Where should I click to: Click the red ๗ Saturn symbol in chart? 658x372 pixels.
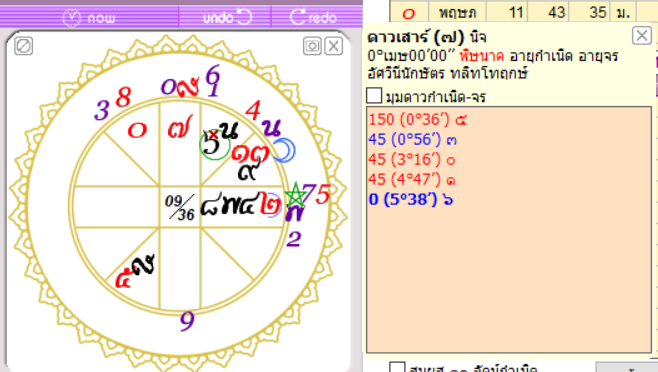pos(180,127)
